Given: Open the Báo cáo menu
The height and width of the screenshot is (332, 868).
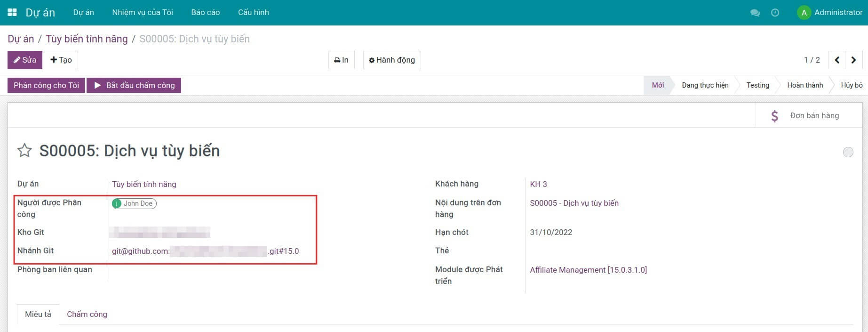Looking at the screenshot, I should pyautogui.click(x=205, y=12).
